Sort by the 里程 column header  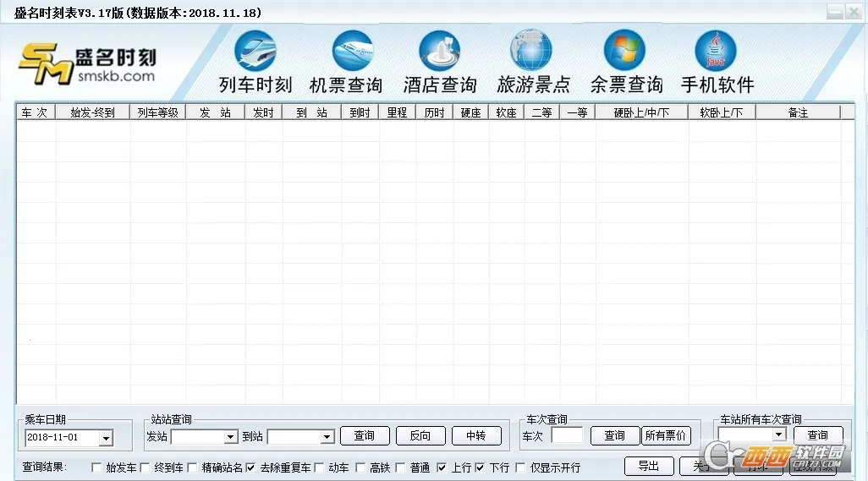[397, 112]
